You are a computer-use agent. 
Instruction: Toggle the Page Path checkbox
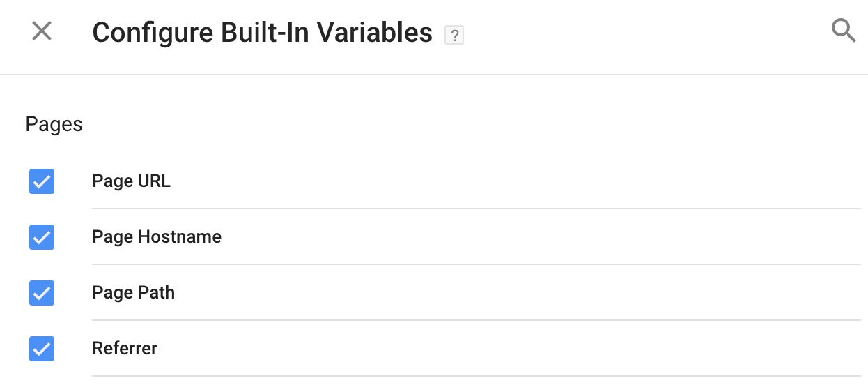pyautogui.click(x=42, y=293)
